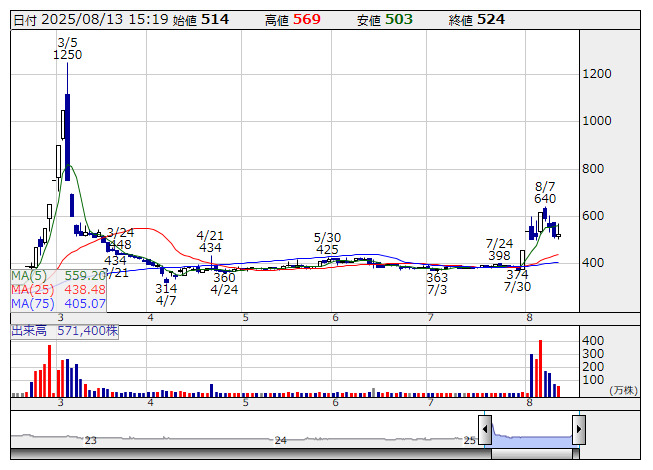Image resolution: width=653 pixels, height=470 pixels.
Task: Click the right range handle arrow in navigator
Action: [578, 431]
